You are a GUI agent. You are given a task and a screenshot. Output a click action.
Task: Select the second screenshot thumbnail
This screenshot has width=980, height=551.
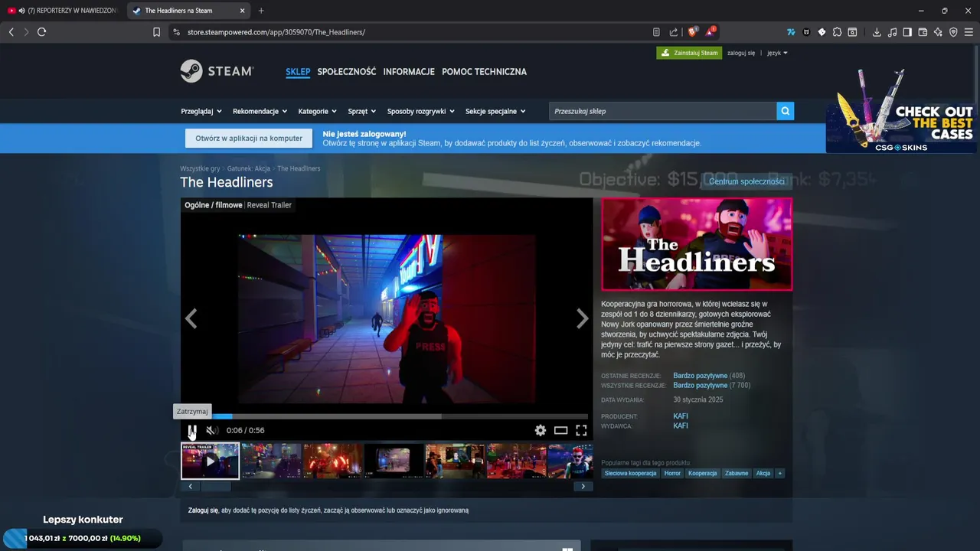(271, 461)
